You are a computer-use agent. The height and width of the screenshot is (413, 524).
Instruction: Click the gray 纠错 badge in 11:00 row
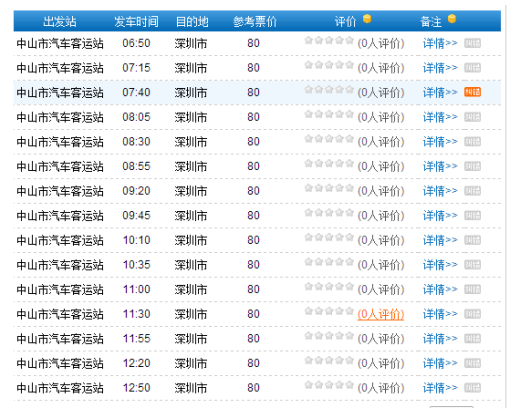click(472, 289)
